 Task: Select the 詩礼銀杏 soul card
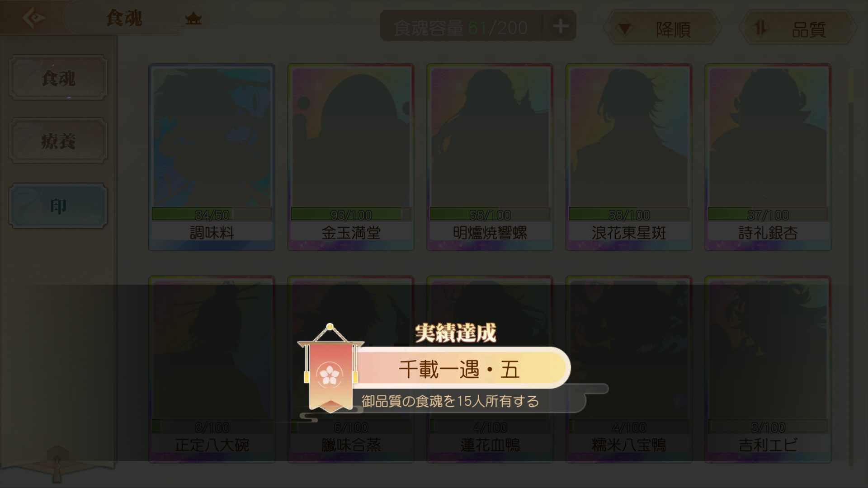(x=768, y=157)
